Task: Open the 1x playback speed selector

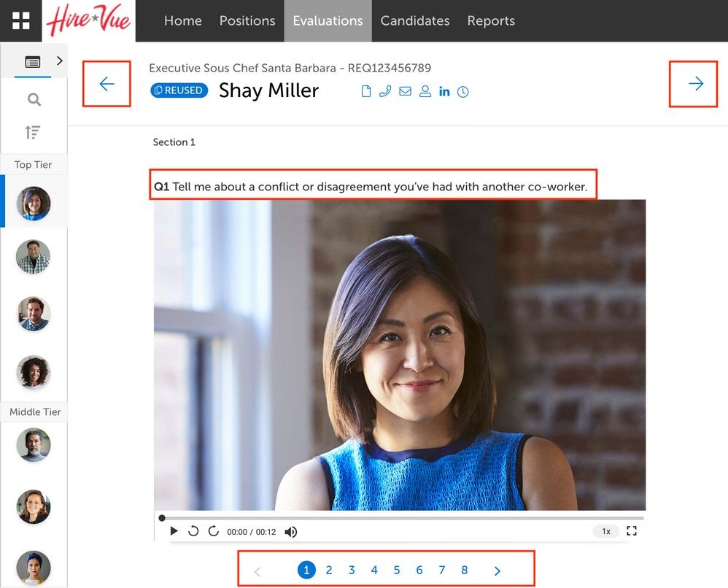Action: 605,531
